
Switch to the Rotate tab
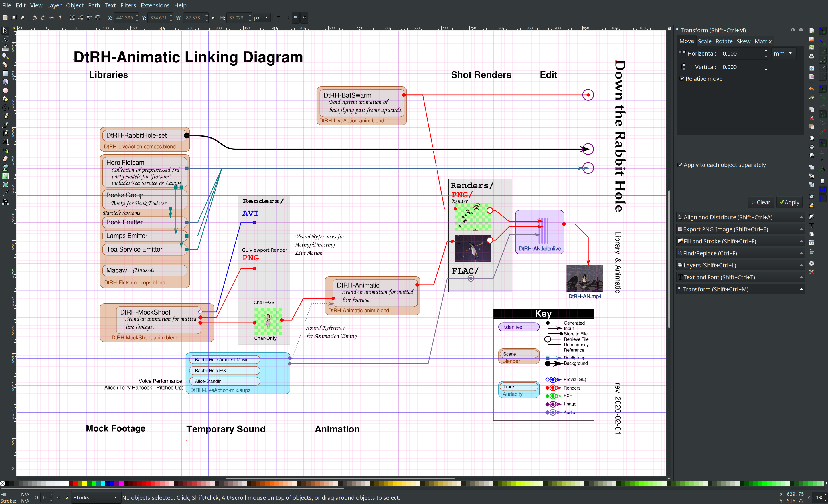724,41
